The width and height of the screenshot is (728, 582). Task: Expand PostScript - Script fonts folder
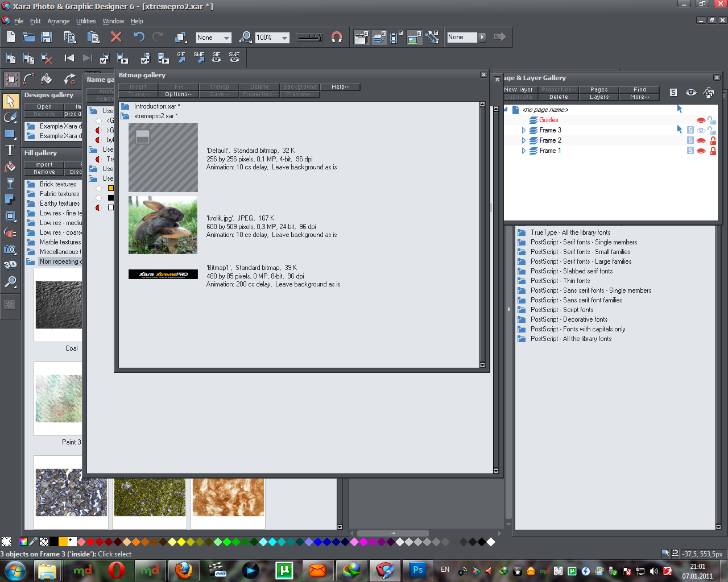point(522,310)
